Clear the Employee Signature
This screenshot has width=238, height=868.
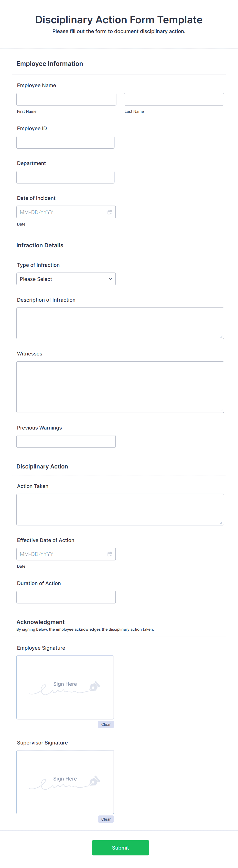[x=106, y=724]
